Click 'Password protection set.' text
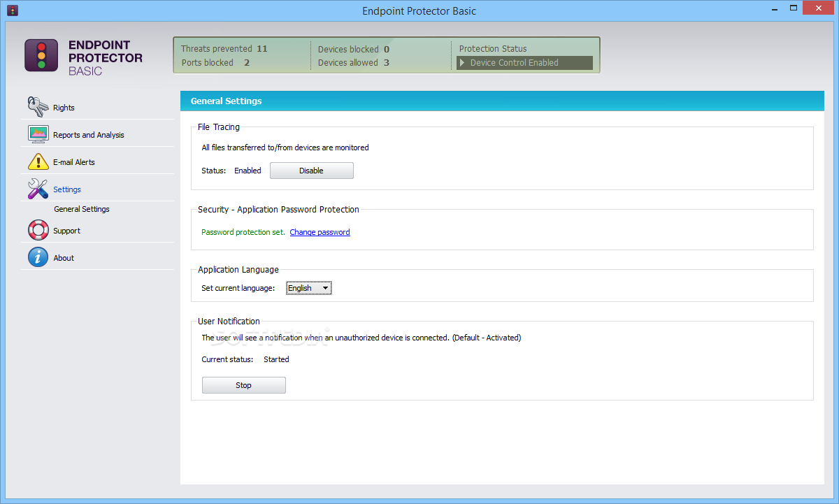Viewport: 839px width, 504px height. [x=243, y=232]
